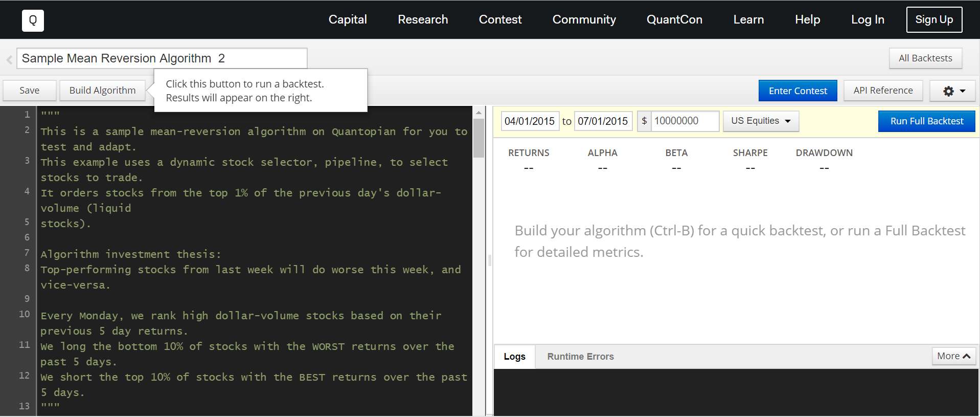Save the algorithm

[30, 91]
